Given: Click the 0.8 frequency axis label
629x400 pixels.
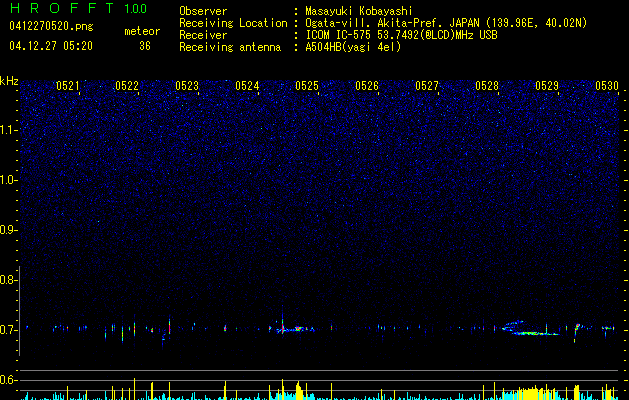Looking at the screenshot, I should tap(8, 280).
